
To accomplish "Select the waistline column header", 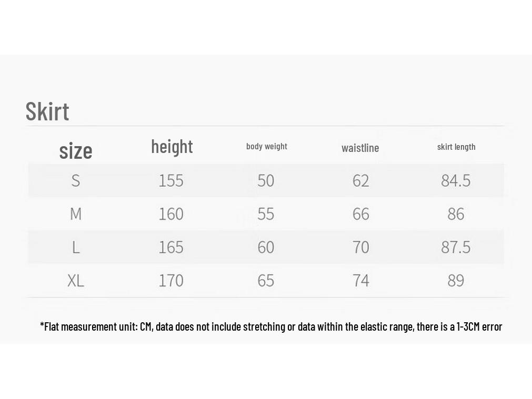I will [x=360, y=148].
